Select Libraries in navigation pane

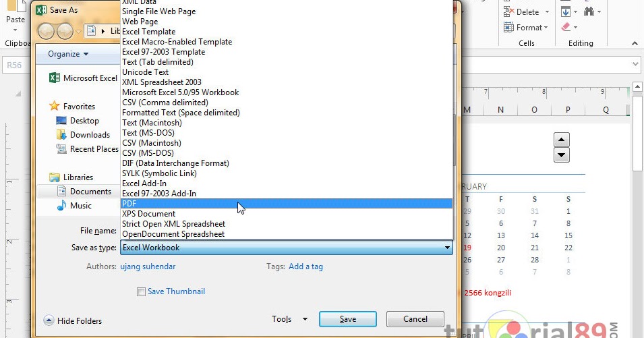tap(71, 177)
